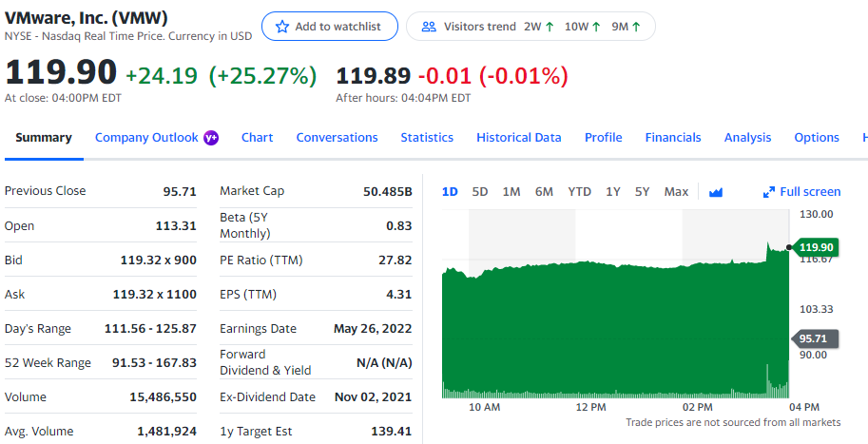Open the Options tab

[x=817, y=138]
